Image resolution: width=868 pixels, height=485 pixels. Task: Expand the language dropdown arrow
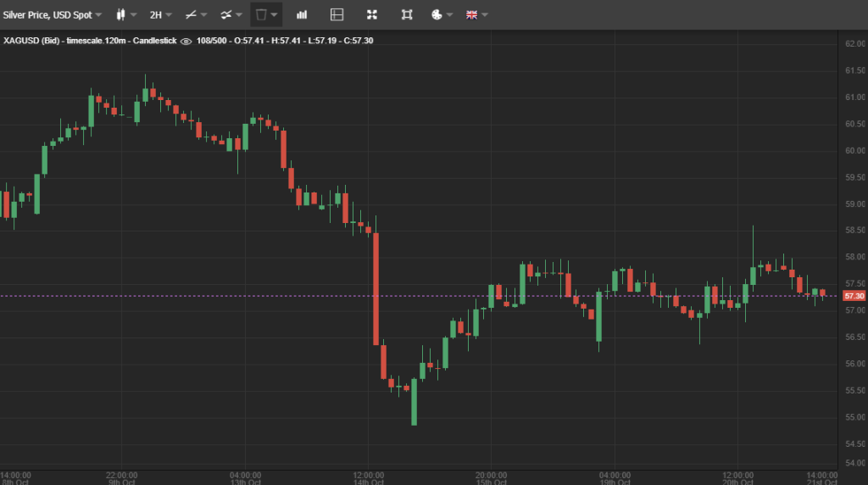coord(485,15)
